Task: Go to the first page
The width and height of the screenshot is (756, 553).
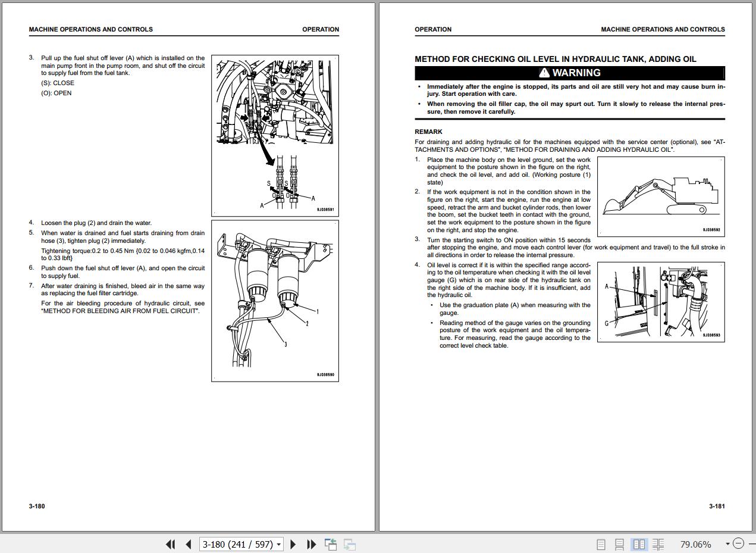Action: point(170,544)
